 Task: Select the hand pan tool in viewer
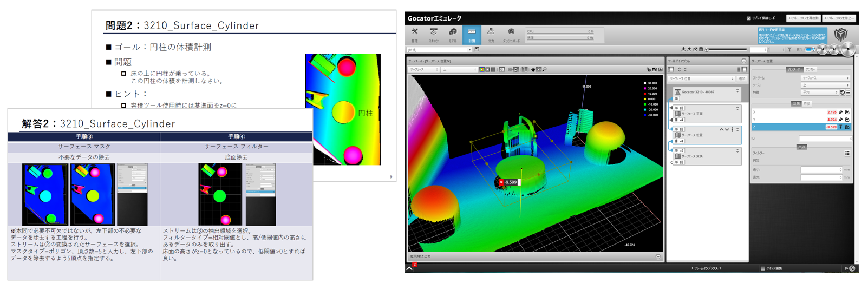coord(533,69)
